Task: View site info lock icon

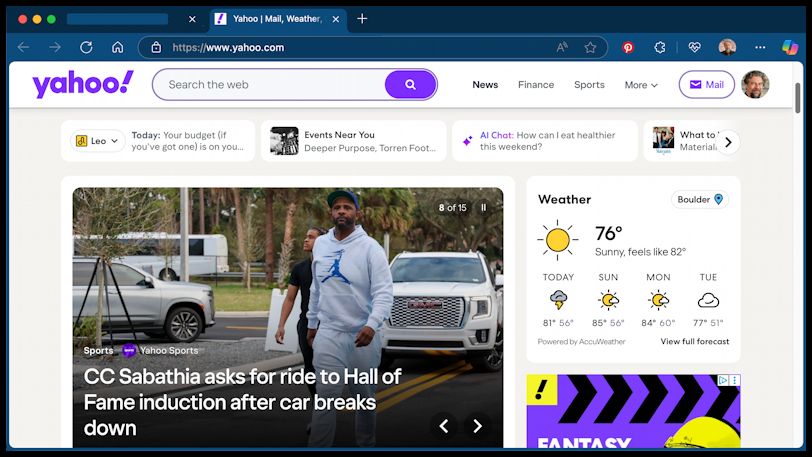Action: coord(156,48)
